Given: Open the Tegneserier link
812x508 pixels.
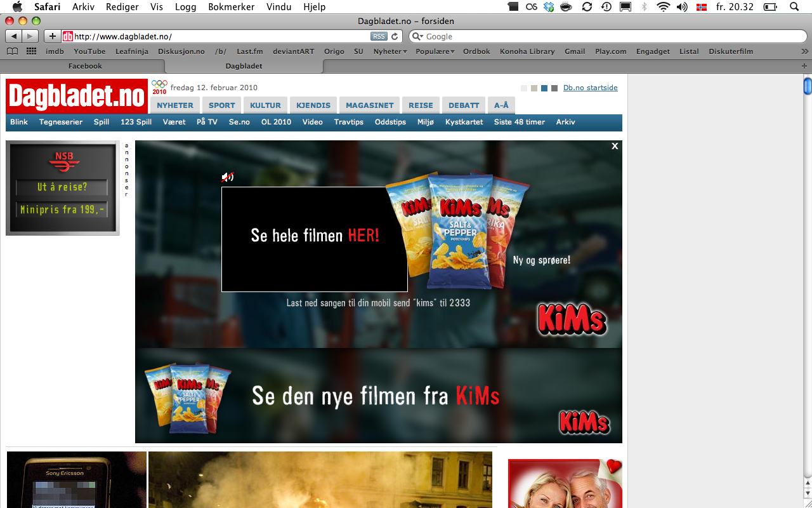Looking at the screenshot, I should pyautogui.click(x=61, y=122).
